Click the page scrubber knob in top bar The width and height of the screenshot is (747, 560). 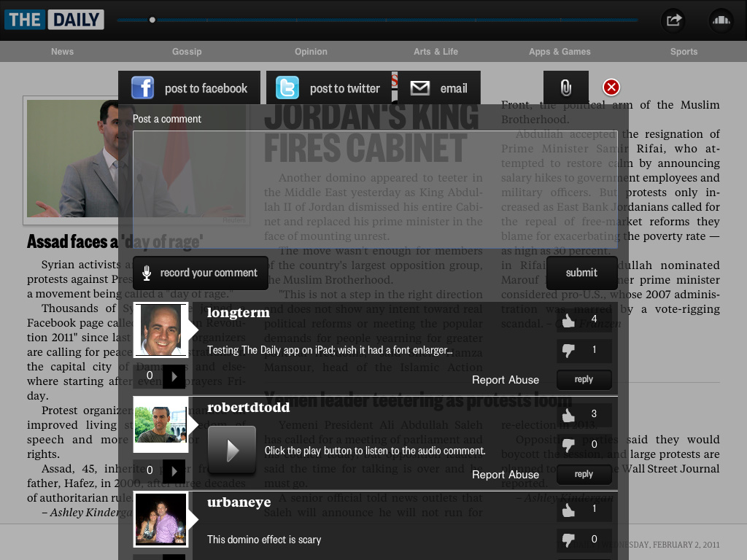(152, 20)
